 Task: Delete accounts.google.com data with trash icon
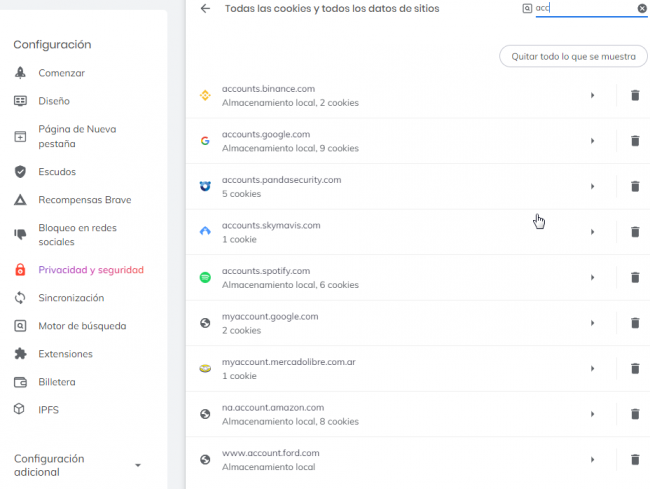pos(635,141)
